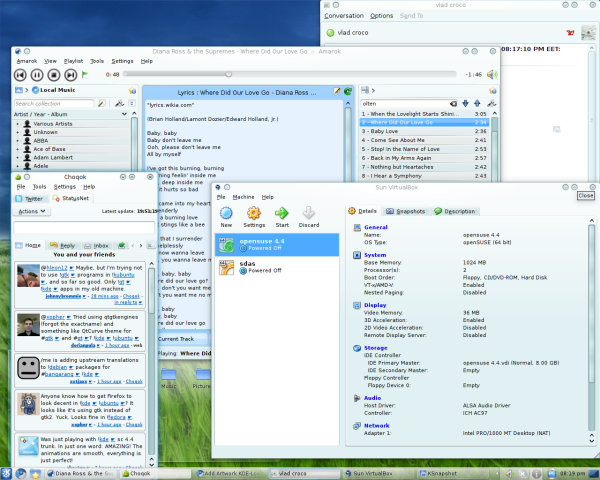Expand the Various Artists tree item
Image resolution: width=600 pixels, height=480 pixels.
(18, 124)
